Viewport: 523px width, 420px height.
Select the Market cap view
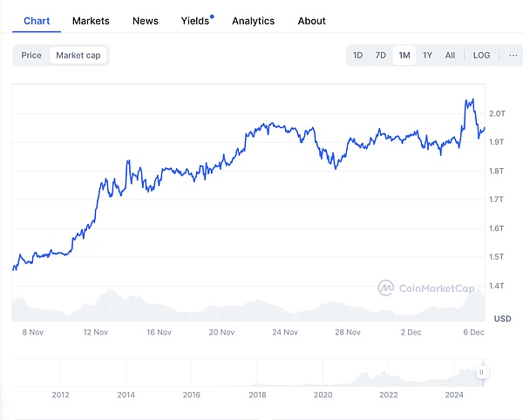click(77, 55)
